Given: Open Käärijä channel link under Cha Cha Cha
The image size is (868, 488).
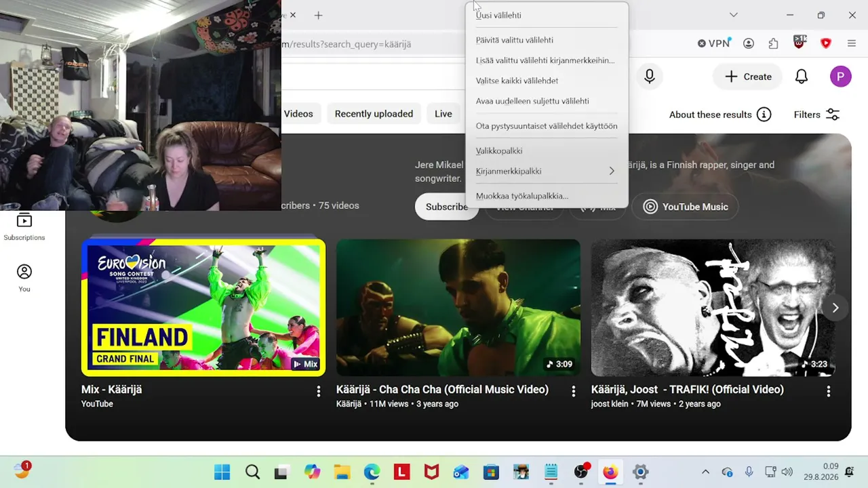Looking at the screenshot, I should click(x=349, y=404).
